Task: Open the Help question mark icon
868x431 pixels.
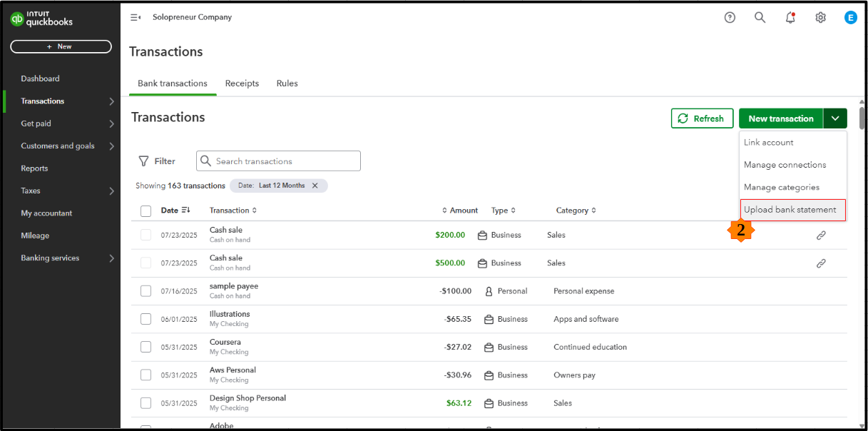Action: coord(730,18)
